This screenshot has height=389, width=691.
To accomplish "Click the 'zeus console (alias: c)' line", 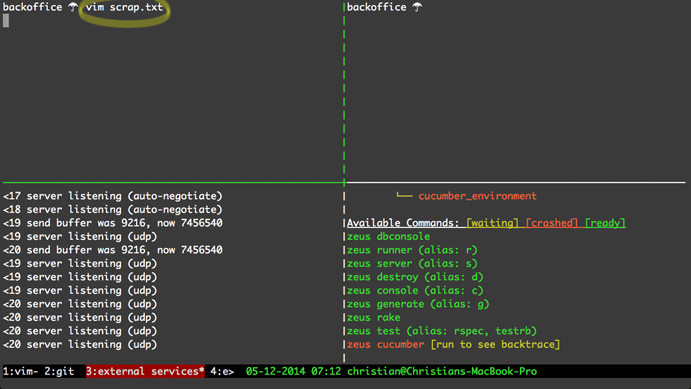I will click(x=415, y=291).
